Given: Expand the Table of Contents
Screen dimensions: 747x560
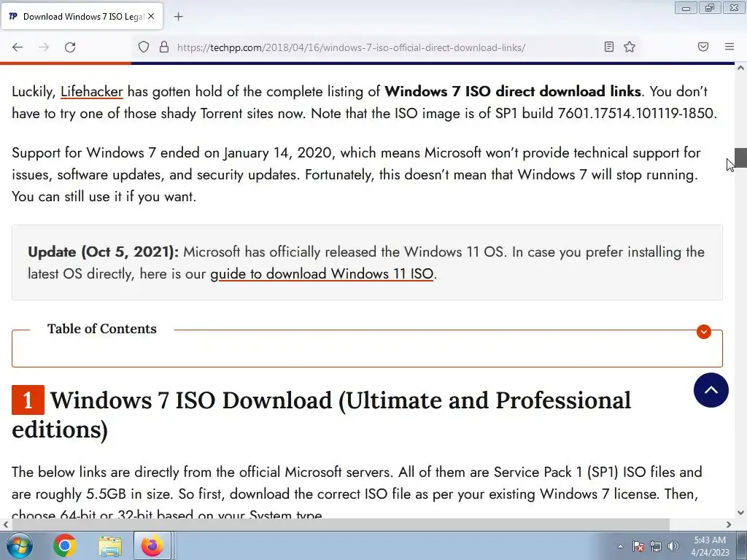Looking at the screenshot, I should [x=704, y=332].
